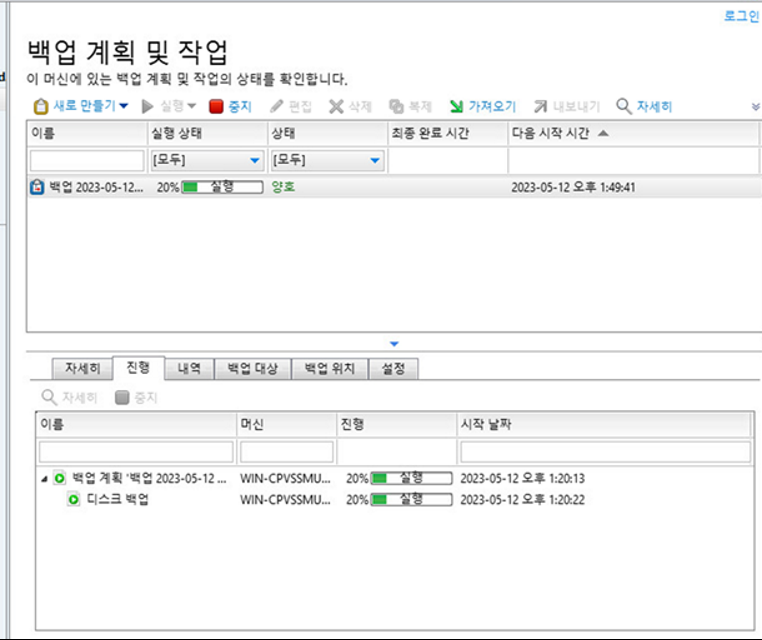762x640 pixels.
Task: Click the 자세히 link in top toolbar
Action: (x=654, y=106)
